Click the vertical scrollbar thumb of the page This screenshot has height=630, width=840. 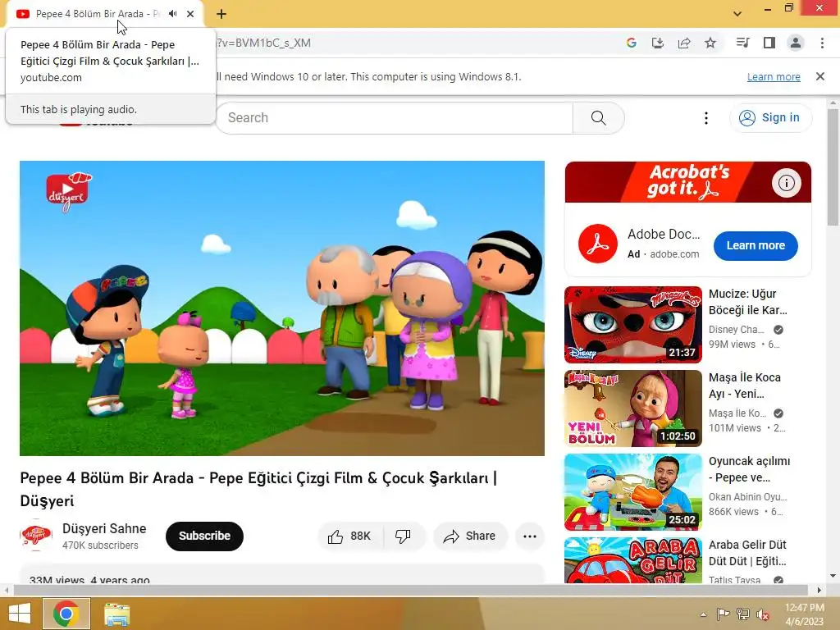(x=833, y=166)
